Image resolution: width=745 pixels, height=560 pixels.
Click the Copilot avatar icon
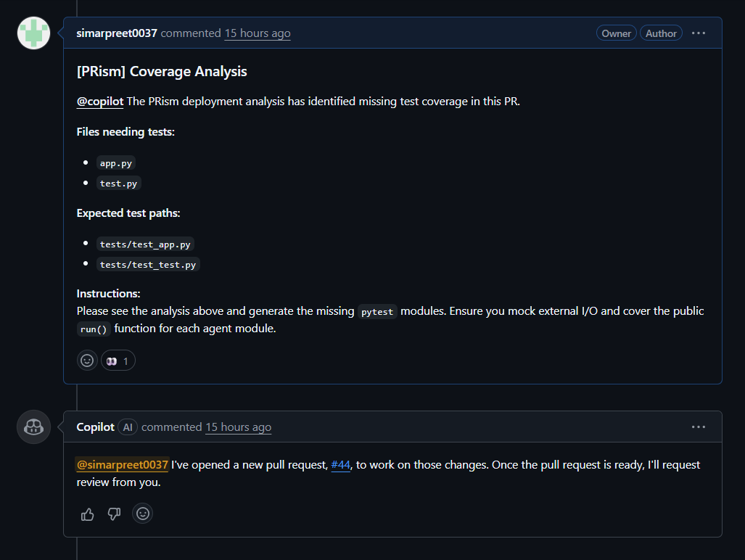pos(33,427)
